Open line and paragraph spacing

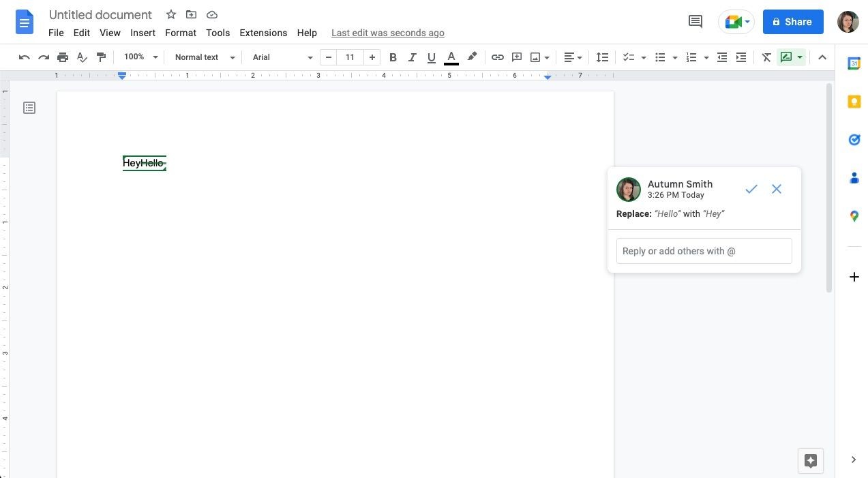tap(602, 57)
